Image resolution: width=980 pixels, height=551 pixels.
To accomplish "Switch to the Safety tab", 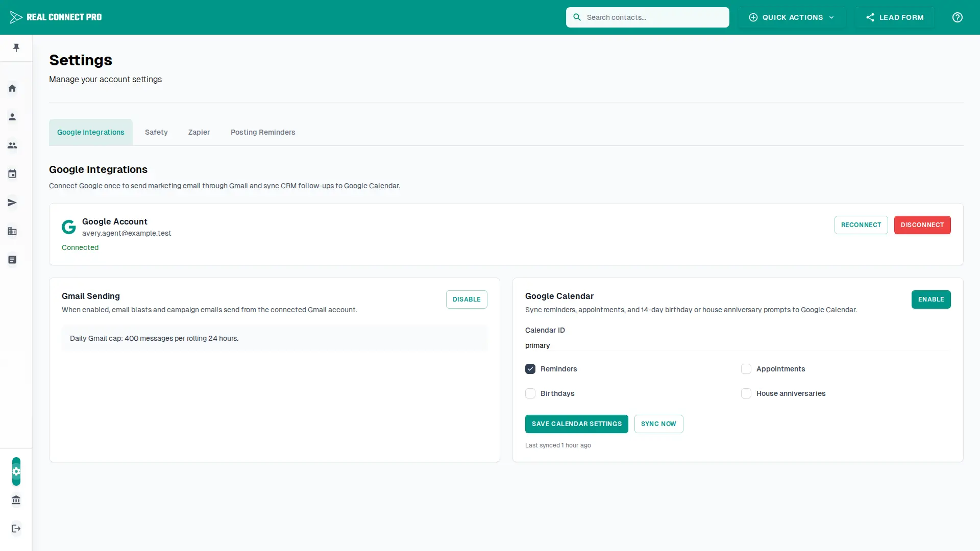I will tap(156, 132).
